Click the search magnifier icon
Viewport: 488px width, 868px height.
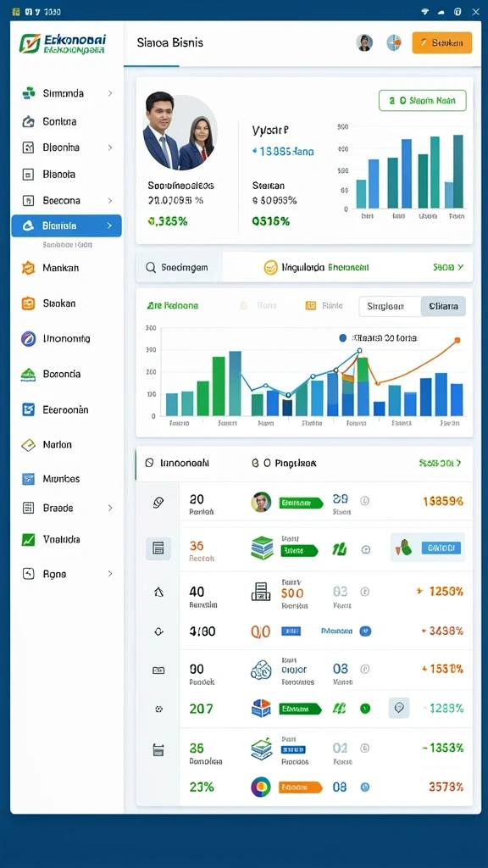point(151,267)
